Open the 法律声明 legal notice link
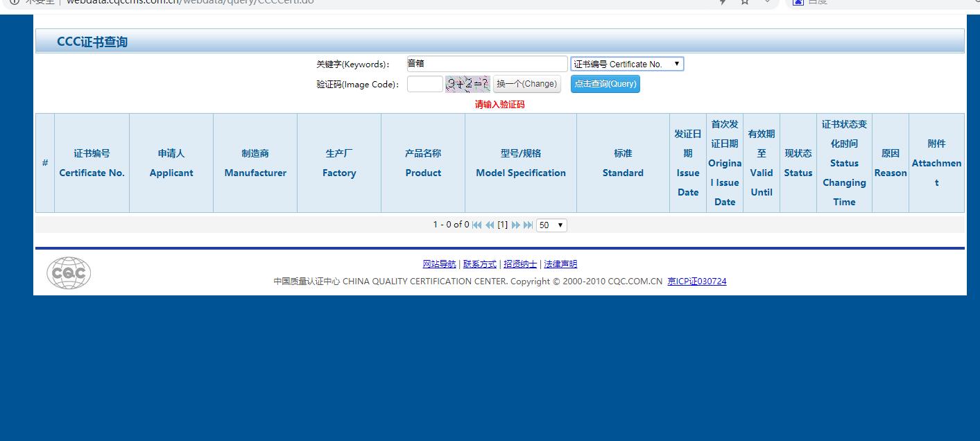The width and height of the screenshot is (980, 441). [560, 264]
